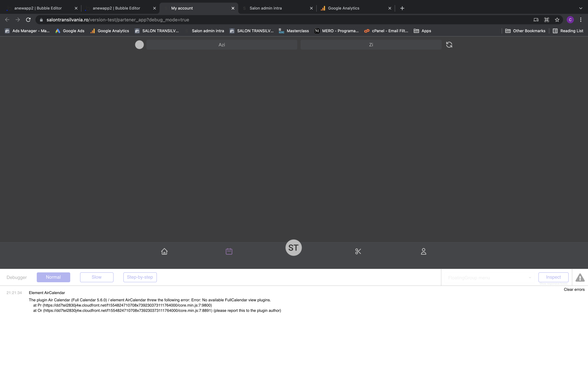Click the grey circle avatar beside Azi
Image resolution: width=588 pixels, height=368 pixels.
tap(139, 45)
